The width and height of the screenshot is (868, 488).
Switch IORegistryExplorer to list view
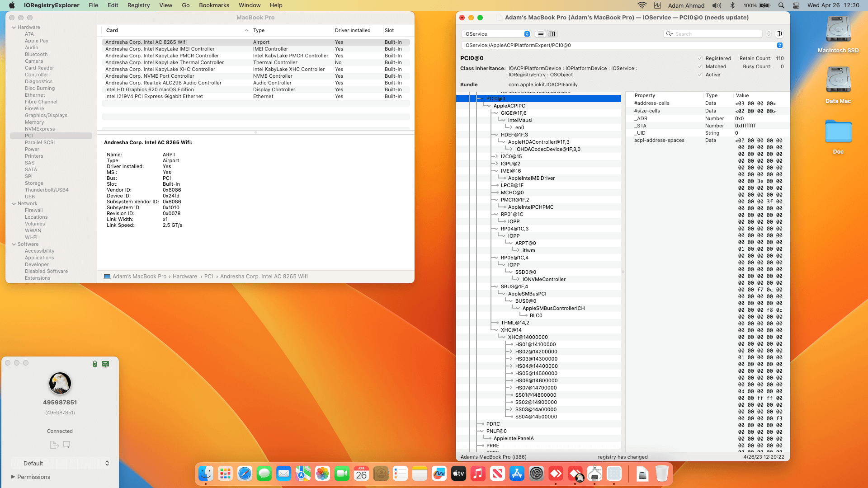point(541,34)
